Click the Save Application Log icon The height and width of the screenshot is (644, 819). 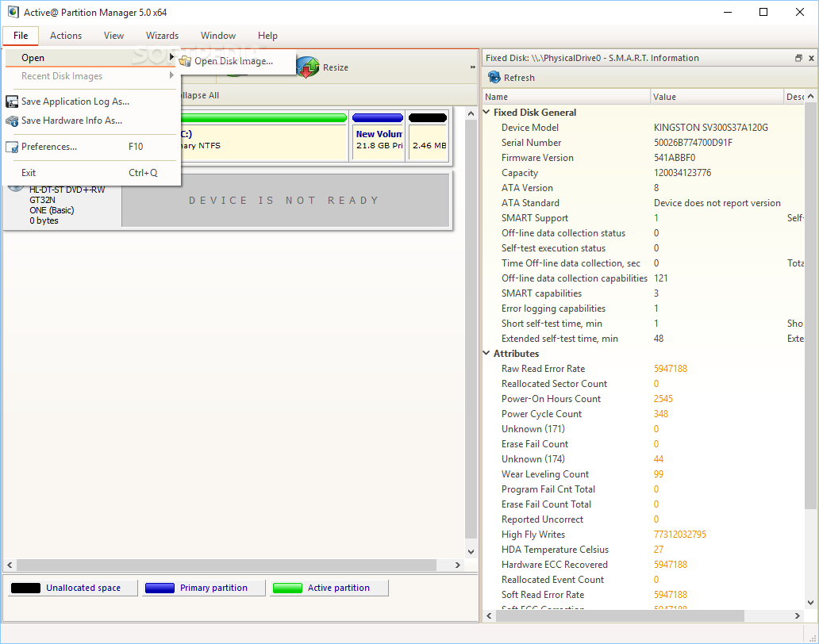pos(11,102)
